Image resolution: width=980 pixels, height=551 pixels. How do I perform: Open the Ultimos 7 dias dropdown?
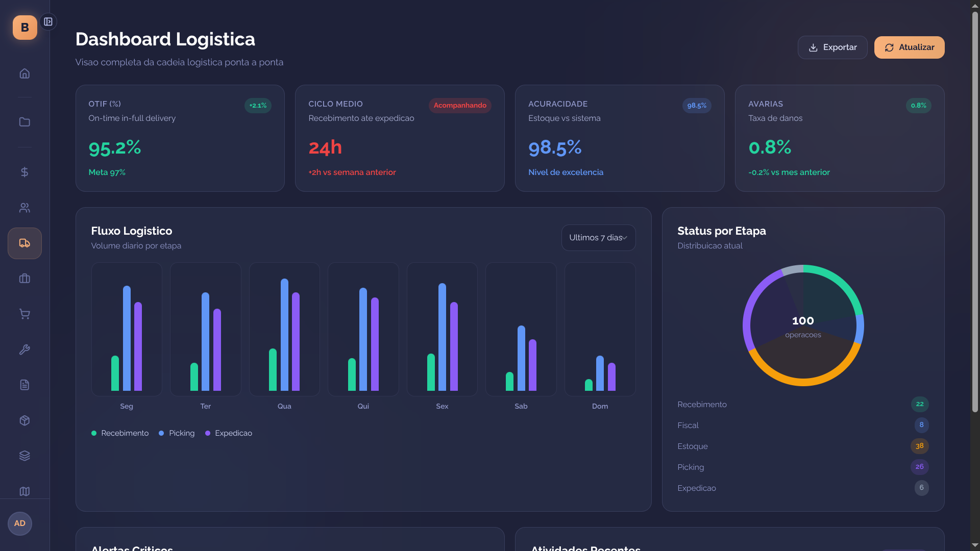click(598, 238)
